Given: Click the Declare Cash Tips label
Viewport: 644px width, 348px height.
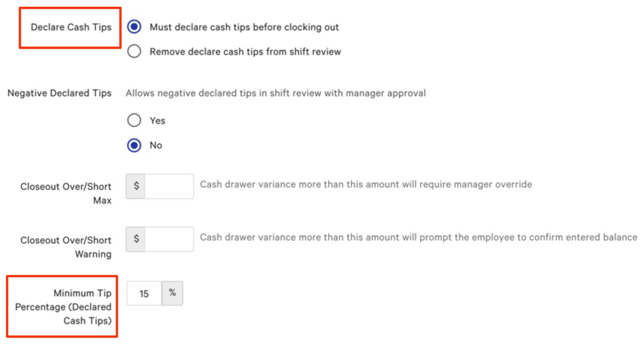Looking at the screenshot, I should (70, 27).
